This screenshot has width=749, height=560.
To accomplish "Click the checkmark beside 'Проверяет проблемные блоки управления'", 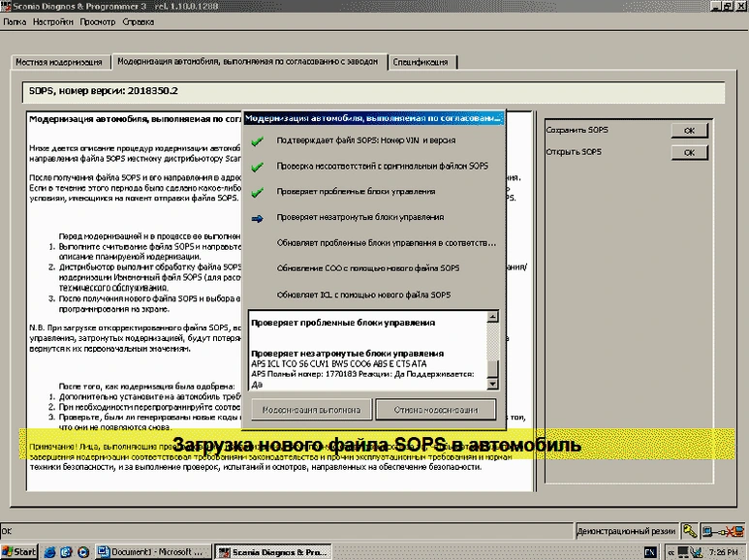I will click(x=257, y=192).
